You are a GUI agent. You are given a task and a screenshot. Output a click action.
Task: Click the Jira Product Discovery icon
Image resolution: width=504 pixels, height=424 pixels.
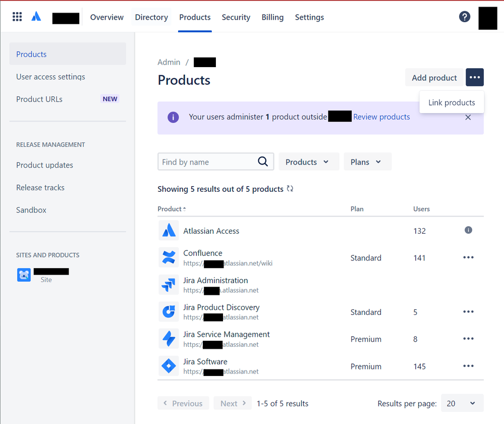click(x=169, y=312)
